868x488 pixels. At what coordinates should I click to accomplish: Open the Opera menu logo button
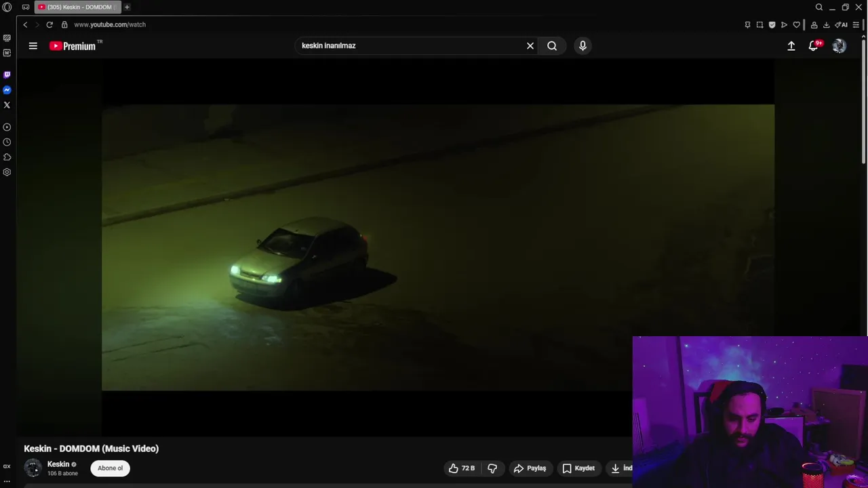coord(7,7)
